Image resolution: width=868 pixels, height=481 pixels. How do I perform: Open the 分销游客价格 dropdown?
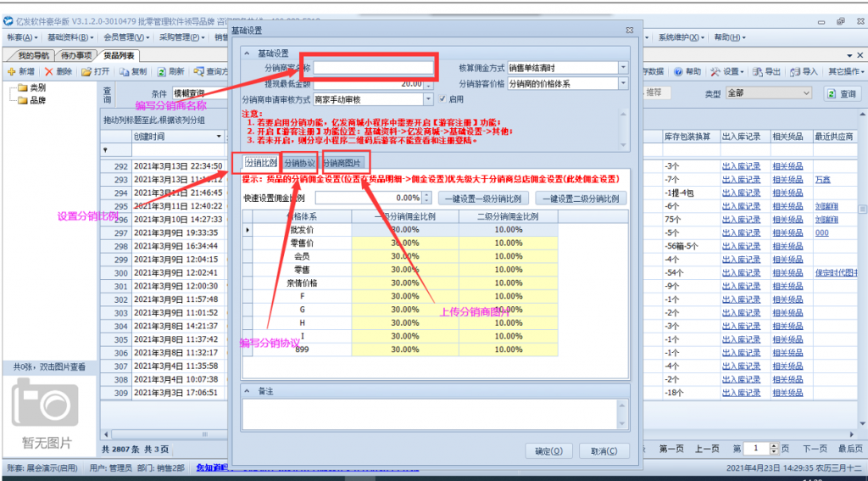[x=623, y=84]
